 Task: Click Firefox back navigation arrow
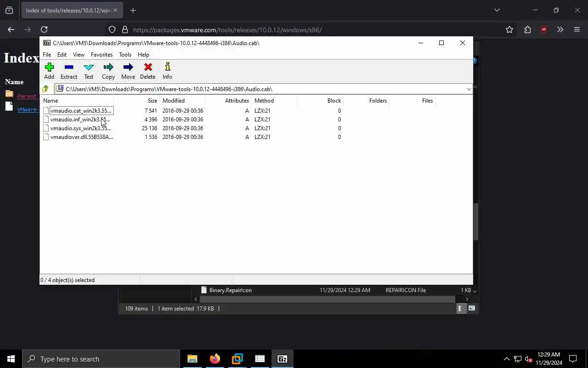coord(11,29)
